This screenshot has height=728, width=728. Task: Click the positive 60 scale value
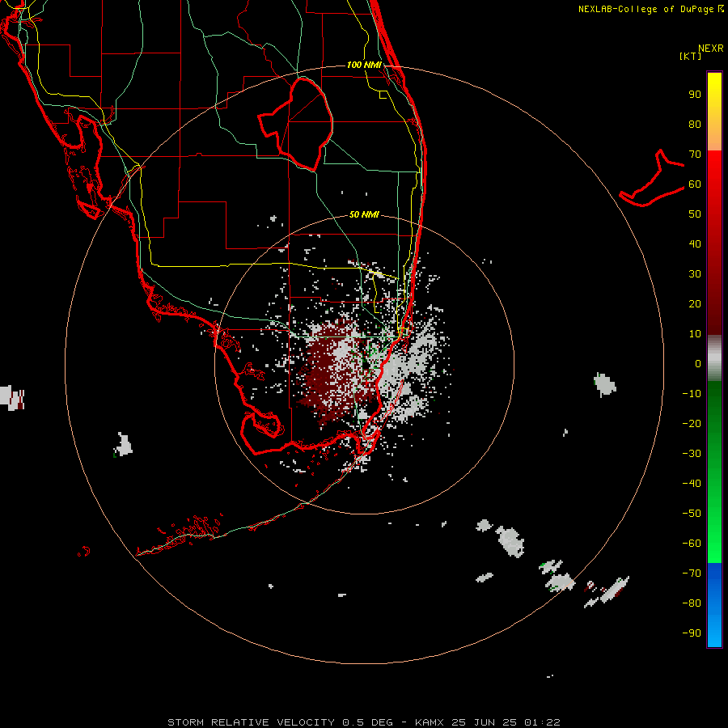(x=695, y=184)
